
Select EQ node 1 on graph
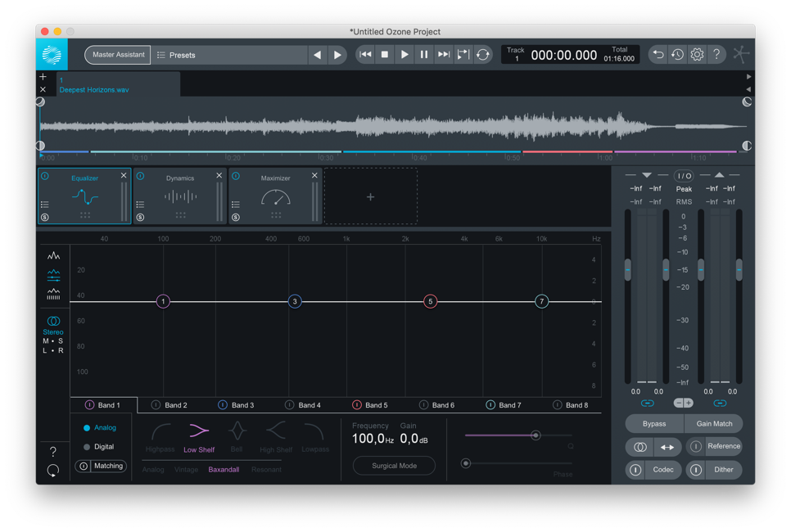click(163, 301)
